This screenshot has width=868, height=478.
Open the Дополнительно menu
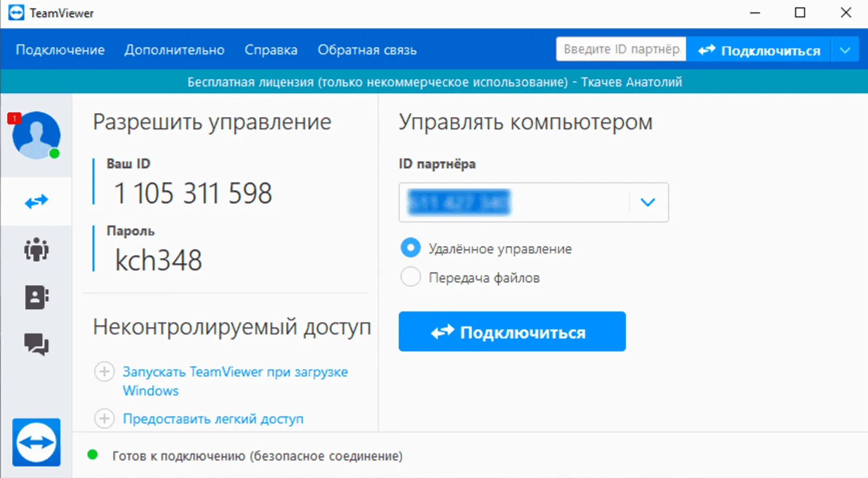[175, 50]
